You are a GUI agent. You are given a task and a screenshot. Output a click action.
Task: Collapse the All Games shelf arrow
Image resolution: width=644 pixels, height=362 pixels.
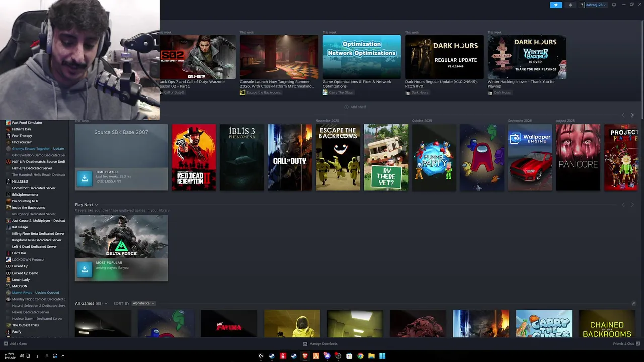pos(633,303)
